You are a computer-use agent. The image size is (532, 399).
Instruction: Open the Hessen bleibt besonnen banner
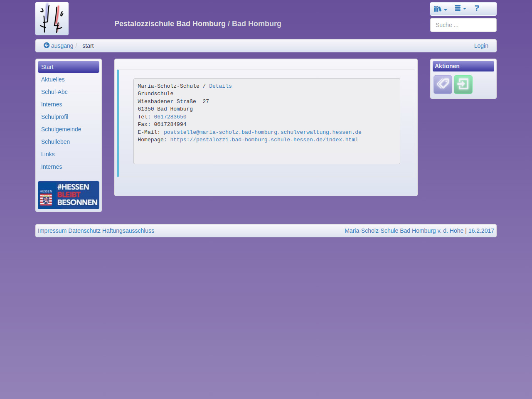(69, 195)
